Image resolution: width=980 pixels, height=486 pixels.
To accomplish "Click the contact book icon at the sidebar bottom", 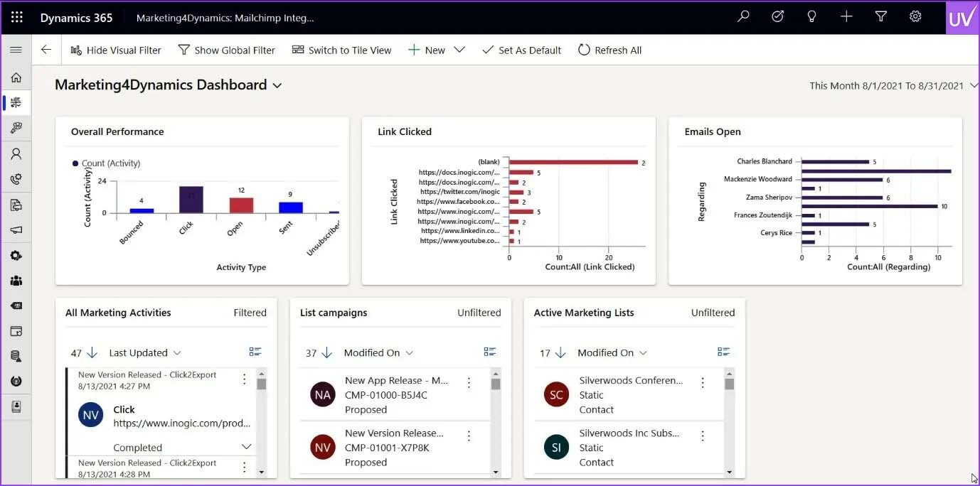I will (16, 406).
